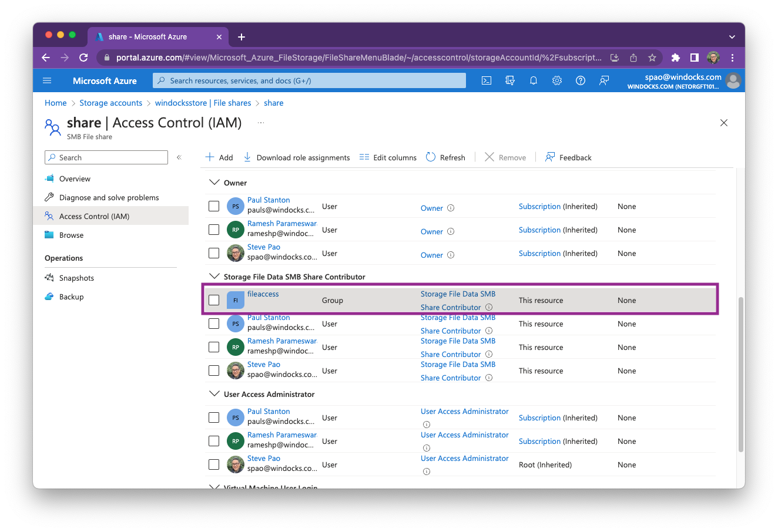This screenshot has height=532, width=778.
Task: Click the directory and subscription filter icon
Action: coord(510,80)
